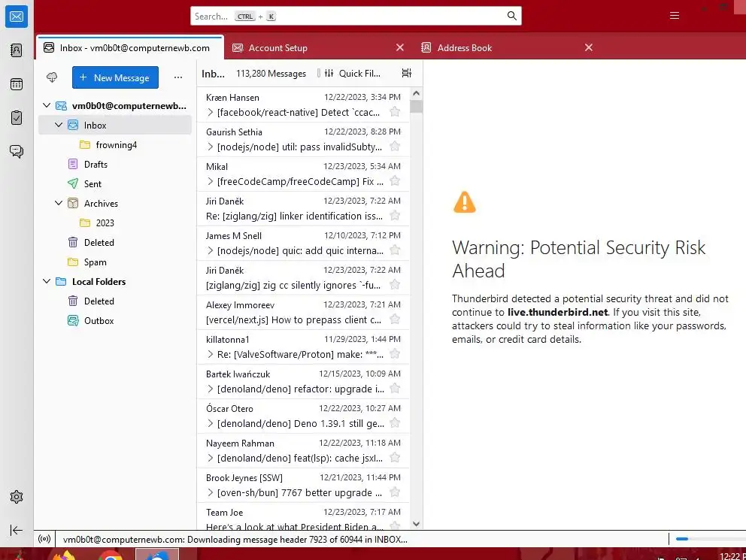Image resolution: width=746 pixels, height=560 pixels.
Task: Open Settings gear icon
Action: pyautogui.click(x=17, y=497)
